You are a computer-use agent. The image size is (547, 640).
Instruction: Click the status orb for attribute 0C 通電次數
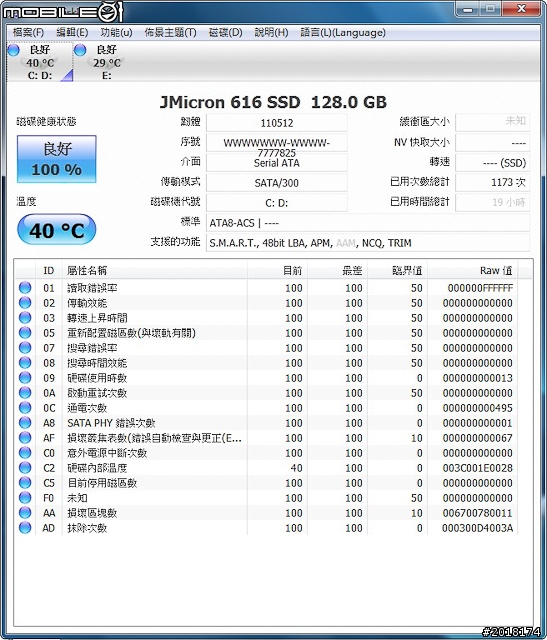coord(25,407)
